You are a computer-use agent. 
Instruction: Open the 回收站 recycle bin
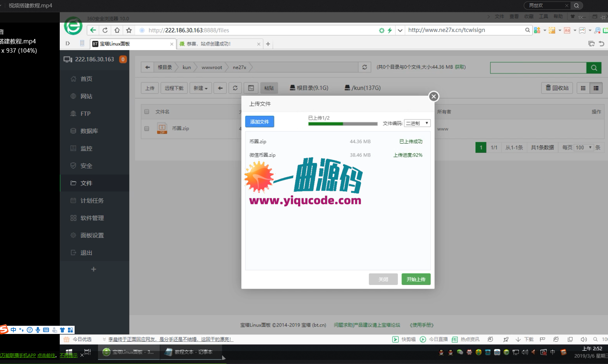(x=557, y=88)
